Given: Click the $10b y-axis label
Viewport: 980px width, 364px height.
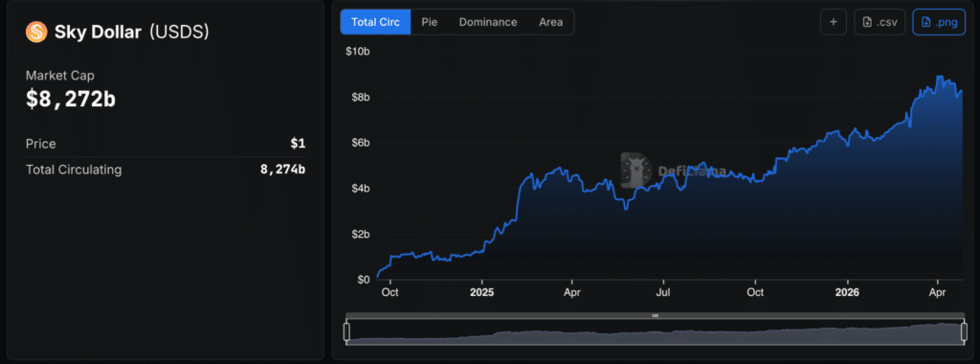Looking at the screenshot, I should (358, 52).
